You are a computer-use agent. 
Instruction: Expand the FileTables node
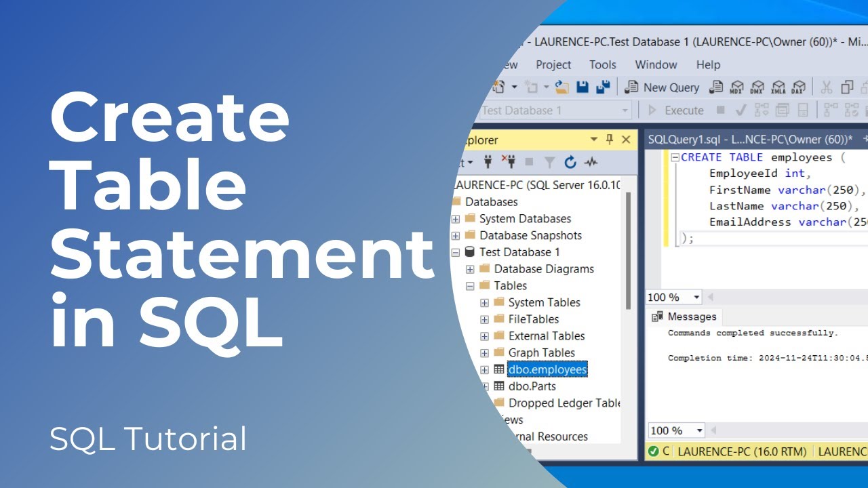tap(484, 319)
